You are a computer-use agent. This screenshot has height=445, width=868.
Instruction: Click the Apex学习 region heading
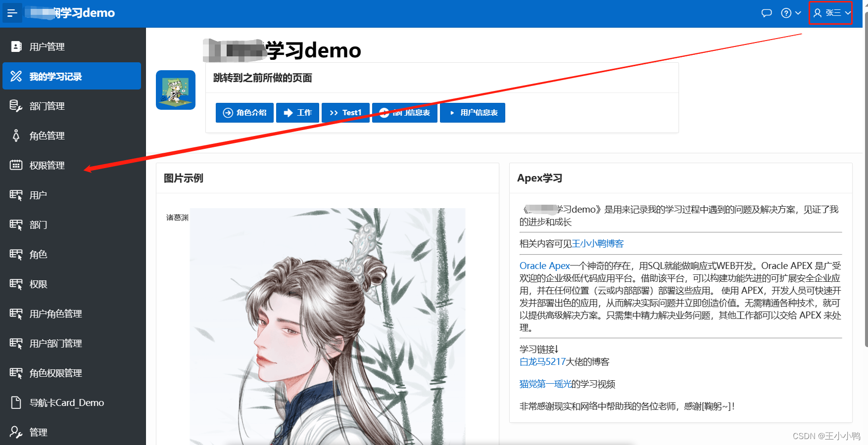(x=540, y=178)
